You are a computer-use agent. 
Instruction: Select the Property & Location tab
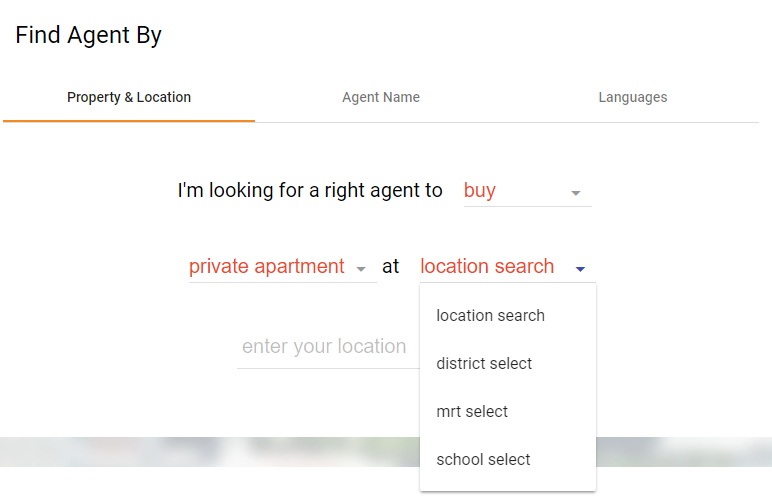129,97
